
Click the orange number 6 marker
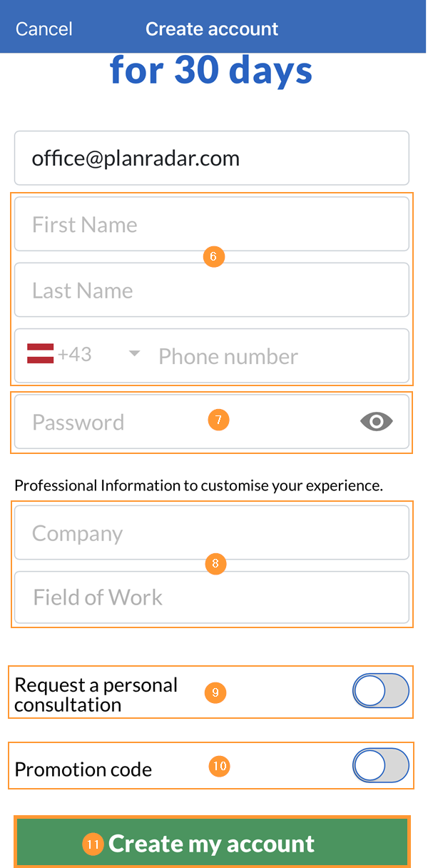[214, 257]
